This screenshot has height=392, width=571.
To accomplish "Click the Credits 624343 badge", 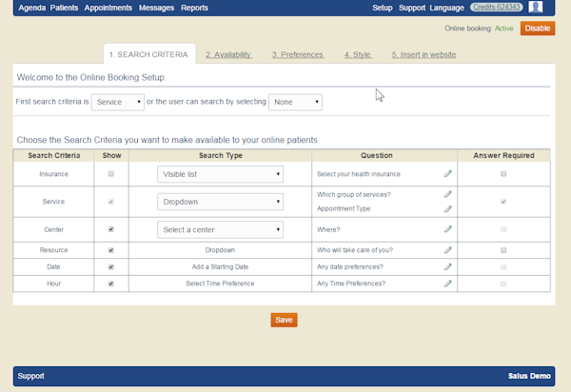I will [497, 7].
